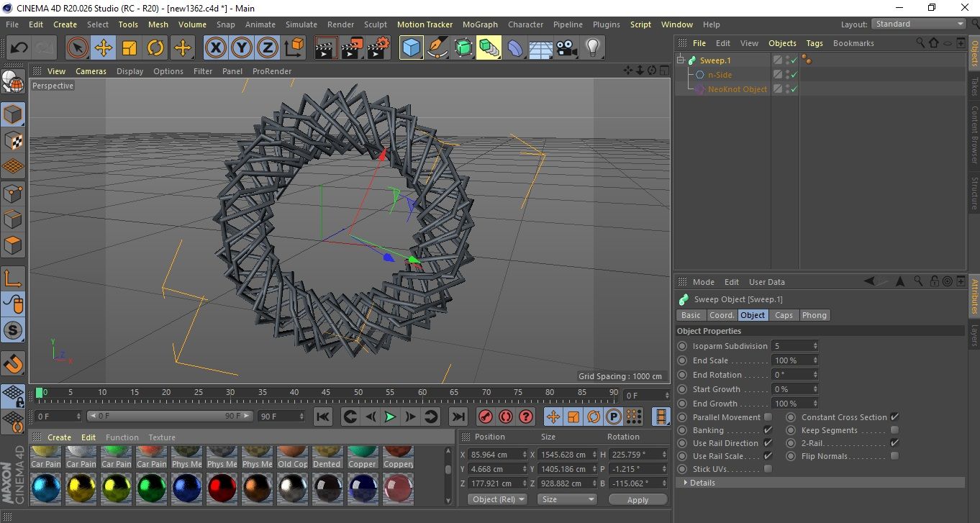Open the Layout dropdown
This screenshot has height=523, width=980.
point(918,24)
